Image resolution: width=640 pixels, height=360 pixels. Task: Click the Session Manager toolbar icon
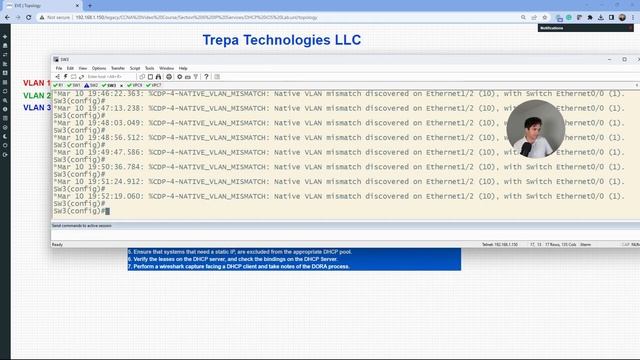tap(58, 77)
